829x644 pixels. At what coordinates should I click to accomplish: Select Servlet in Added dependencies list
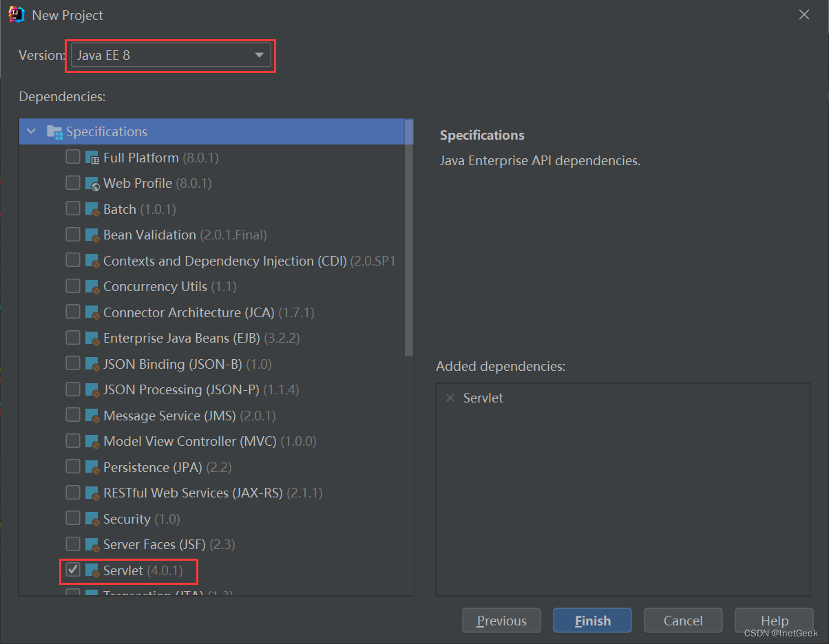pos(483,398)
